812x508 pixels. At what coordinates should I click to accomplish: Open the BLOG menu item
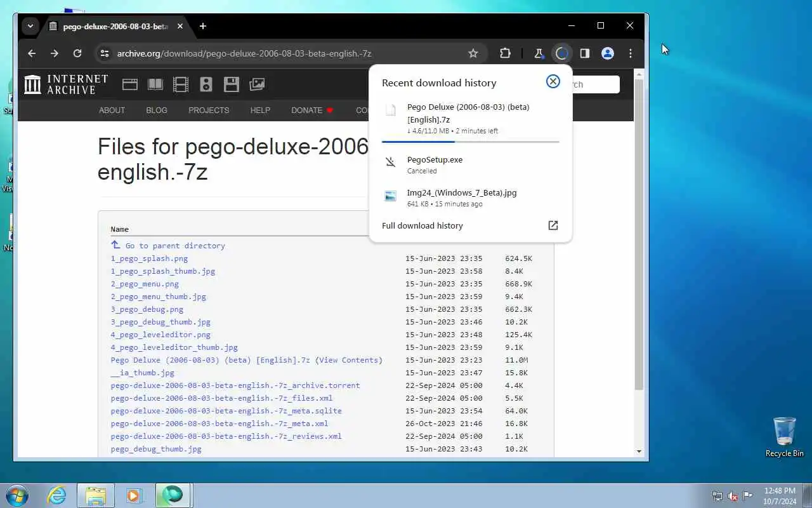coord(157,110)
